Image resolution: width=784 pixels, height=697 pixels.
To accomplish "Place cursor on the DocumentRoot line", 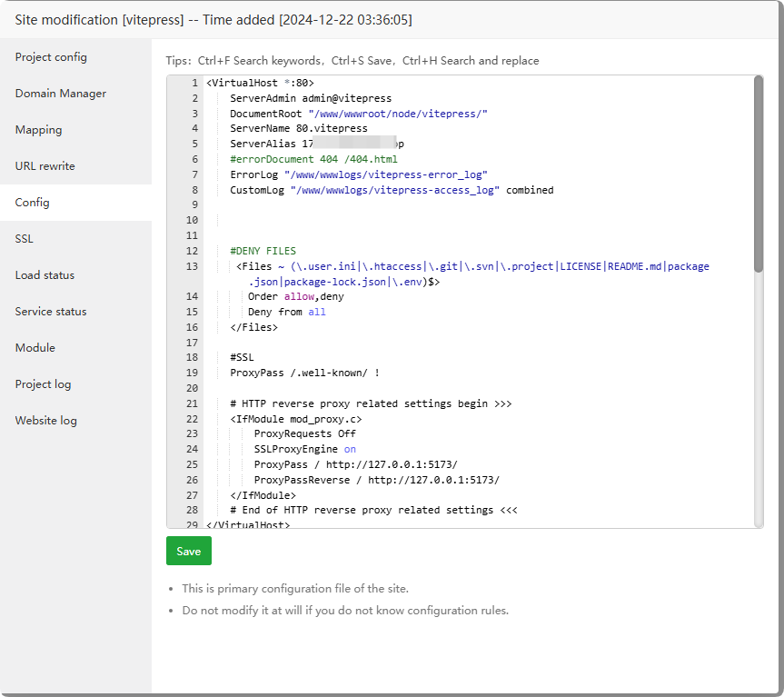I will click(359, 114).
